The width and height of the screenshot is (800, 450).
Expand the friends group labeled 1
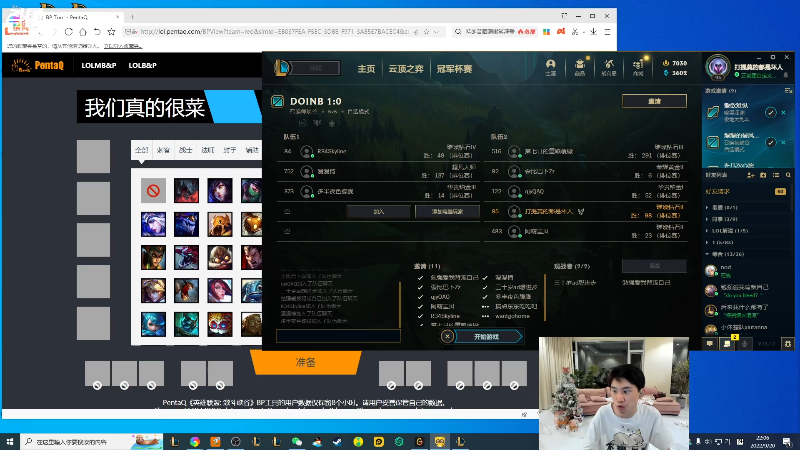coord(746,242)
